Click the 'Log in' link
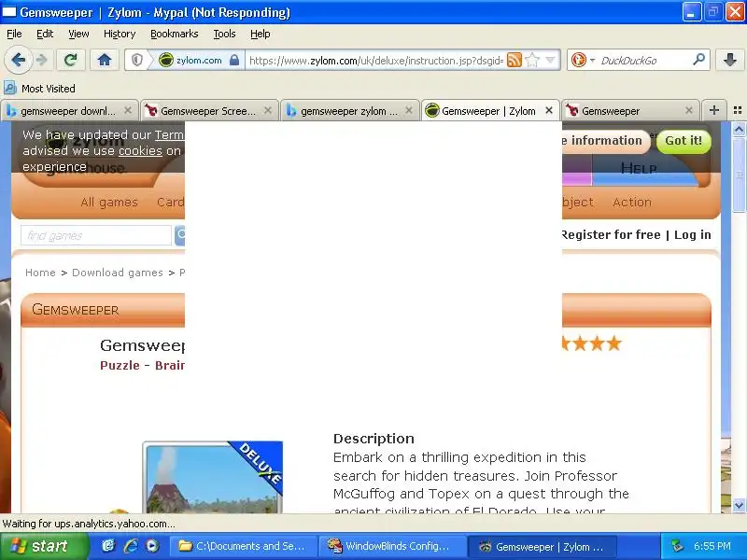 pos(692,235)
